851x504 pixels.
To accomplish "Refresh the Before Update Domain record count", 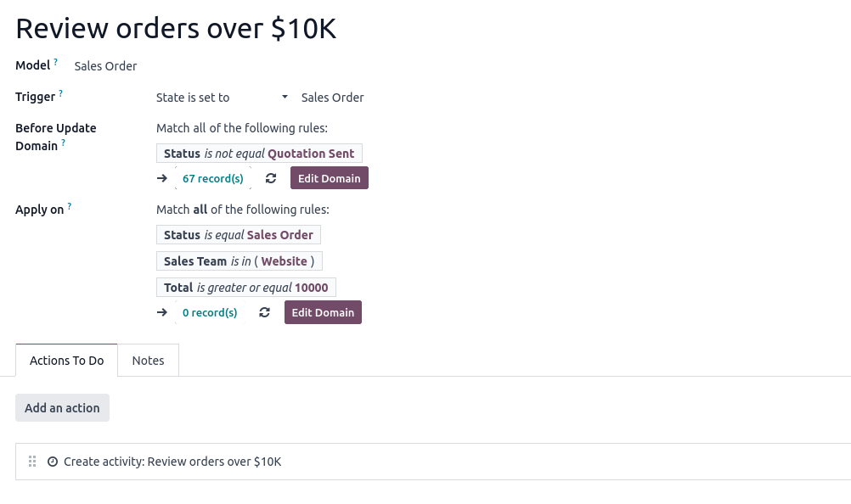I will click(x=271, y=178).
